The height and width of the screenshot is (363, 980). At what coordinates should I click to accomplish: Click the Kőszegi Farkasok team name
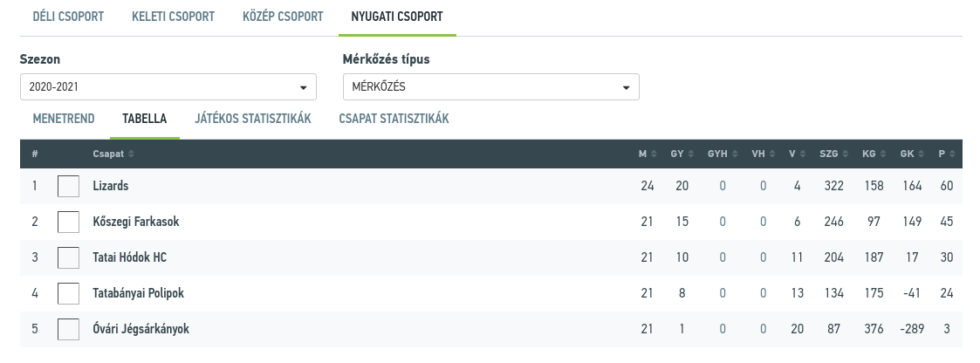[x=135, y=222]
